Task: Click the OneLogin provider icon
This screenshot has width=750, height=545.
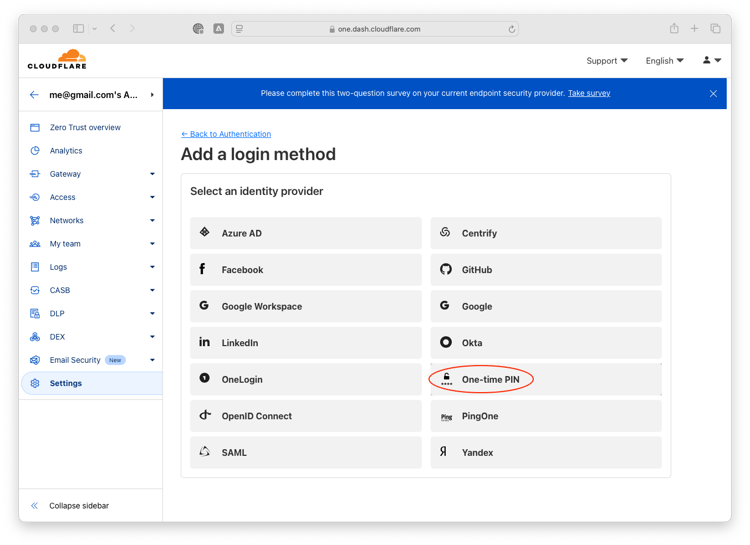Action: coord(204,378)
